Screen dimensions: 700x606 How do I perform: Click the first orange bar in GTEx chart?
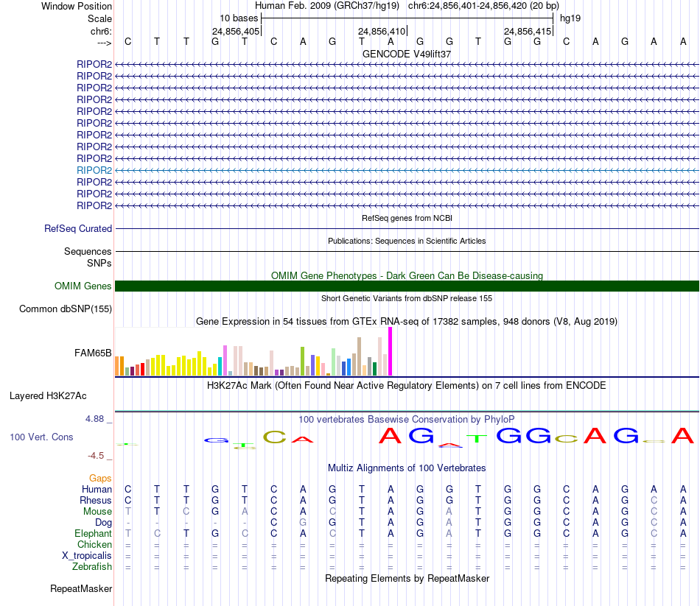117,366
